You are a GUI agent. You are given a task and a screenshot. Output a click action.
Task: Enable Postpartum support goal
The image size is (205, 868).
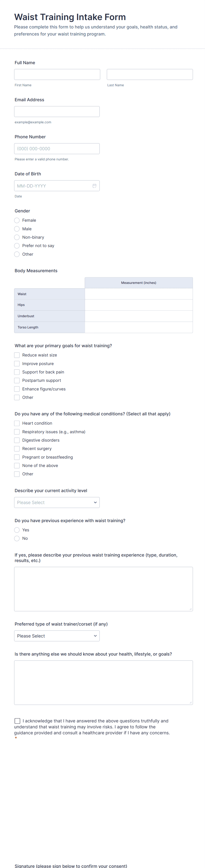(17, 381)
